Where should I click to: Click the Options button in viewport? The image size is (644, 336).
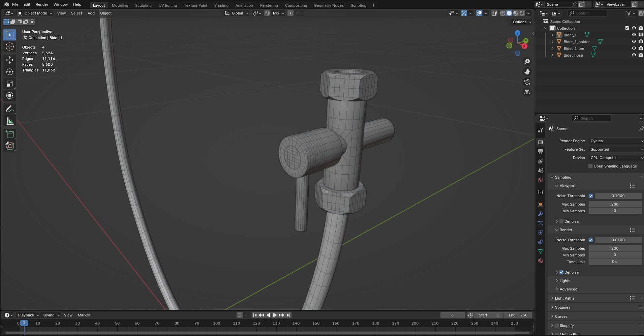(522, 22)
